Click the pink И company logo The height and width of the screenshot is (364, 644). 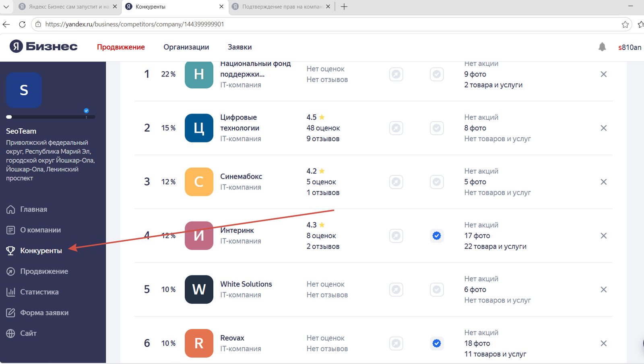[x=199, y=236]
